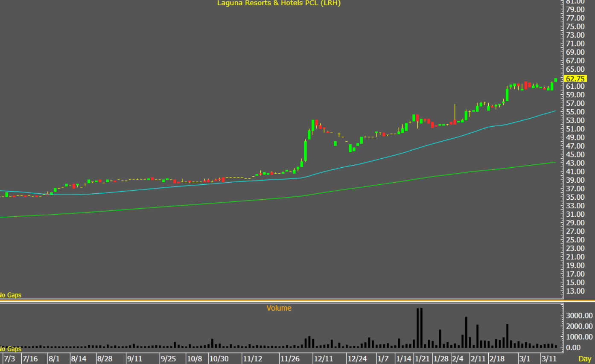The width and height of the screenshot is (595, 364).
Task: Click the 15.00 price axis label
Action: [575, 282]
